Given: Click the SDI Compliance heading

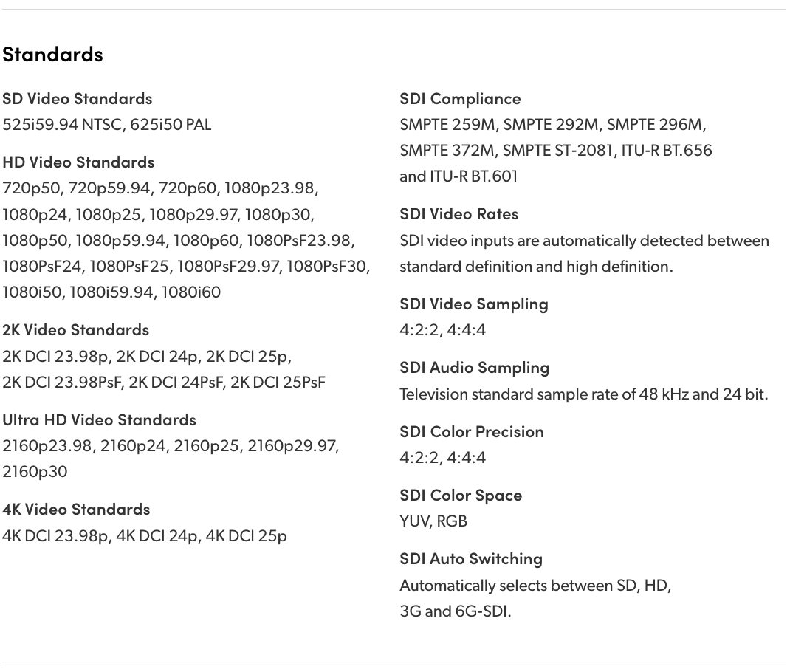Looking at the screenshot, I should (x=460, y=98).
